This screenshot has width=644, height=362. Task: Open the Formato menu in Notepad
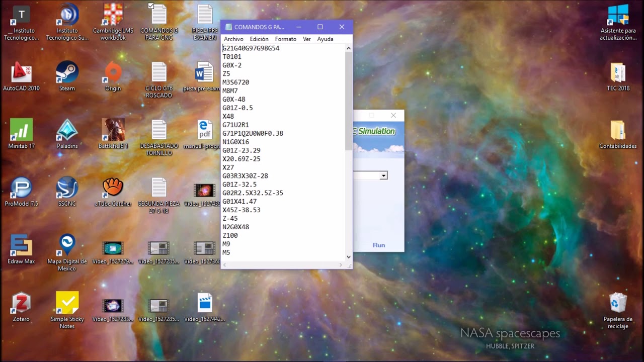(x=286, y=39)
